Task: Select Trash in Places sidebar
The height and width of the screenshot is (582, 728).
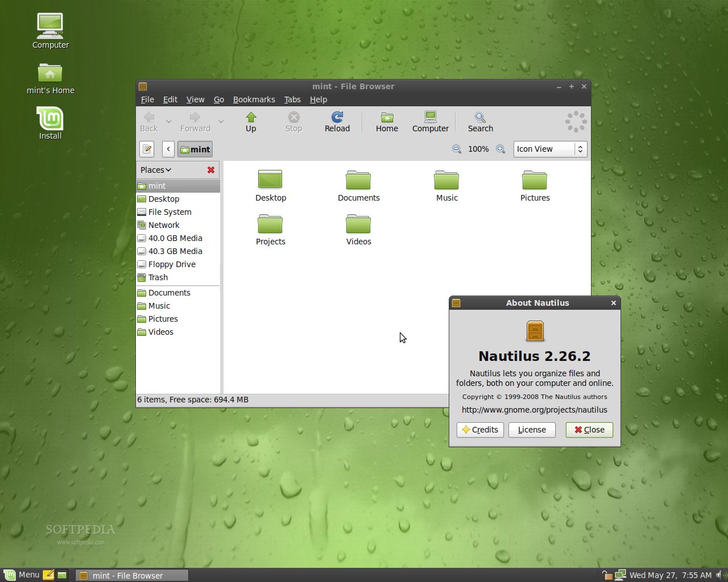Action: [178, 277]
